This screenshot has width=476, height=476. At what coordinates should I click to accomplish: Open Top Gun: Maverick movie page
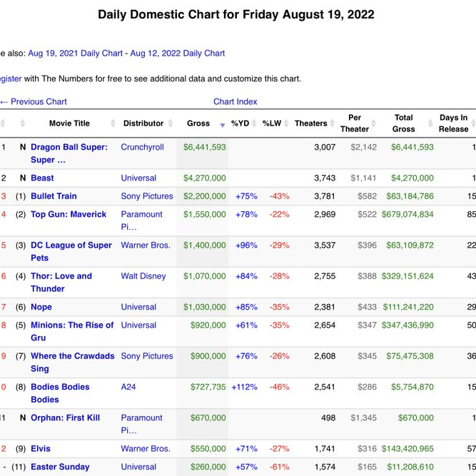pos(69,214)
